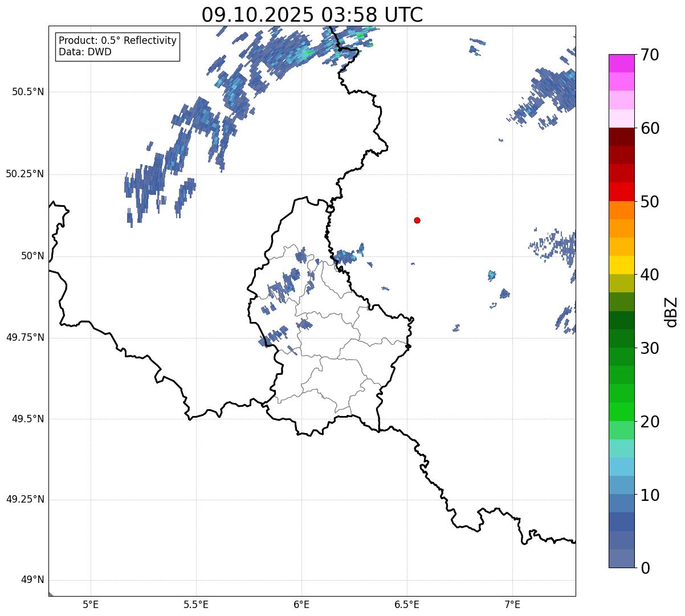Click the 49.5°N latitude label
The image size is (685, 616).
[x=27, y=419]
